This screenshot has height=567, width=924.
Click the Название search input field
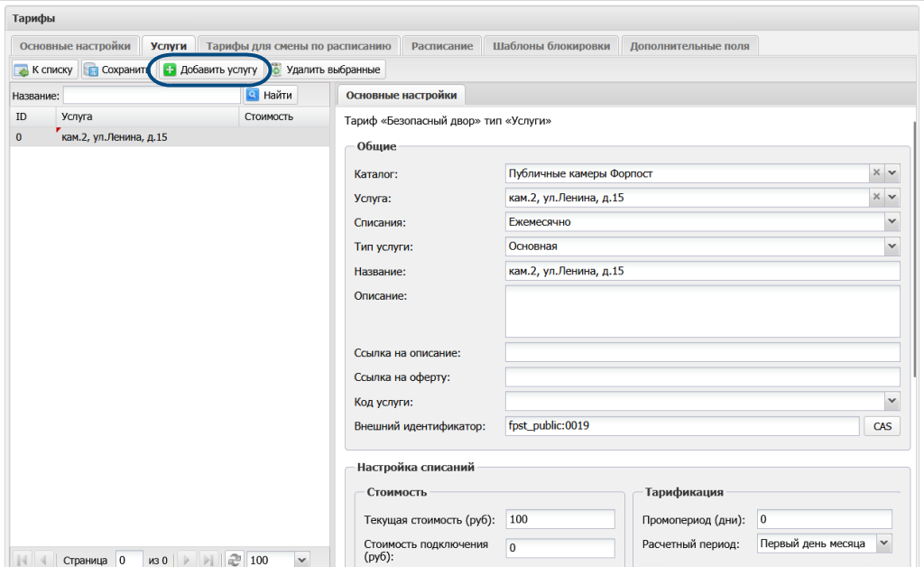[x=152, y=95]
